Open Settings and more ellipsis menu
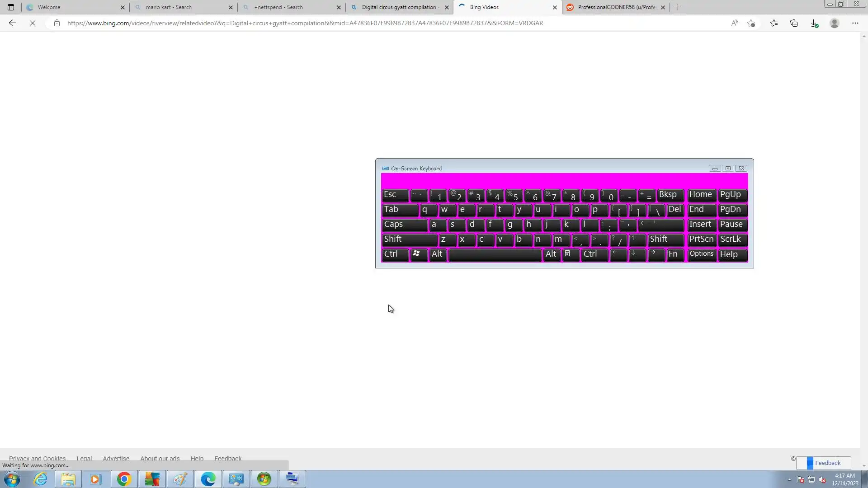Screen dimensions: 868x488 click(855, 23)
